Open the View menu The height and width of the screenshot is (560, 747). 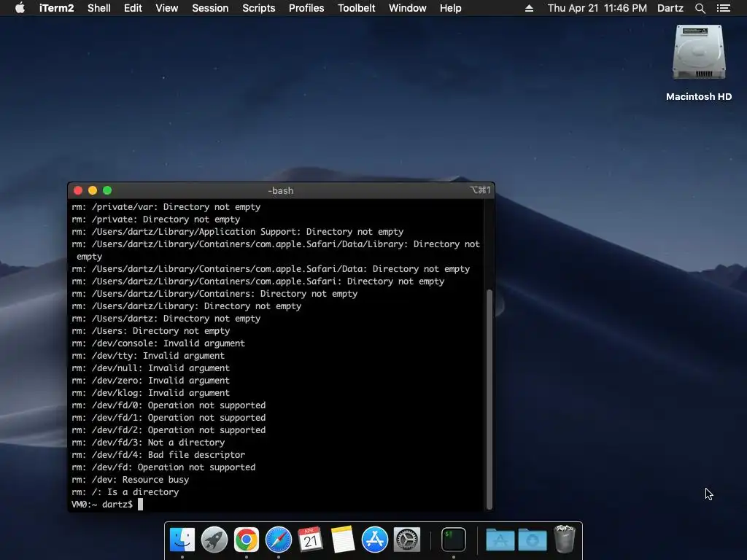[167, 8]
